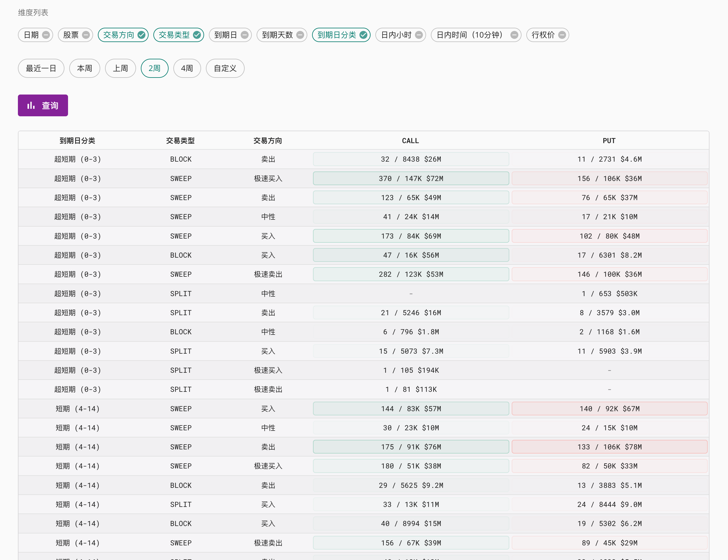This screenshot has width=728, height=560.
Task: Click PUT cell 156 / 106K $36M
Action: pos(610,178)
